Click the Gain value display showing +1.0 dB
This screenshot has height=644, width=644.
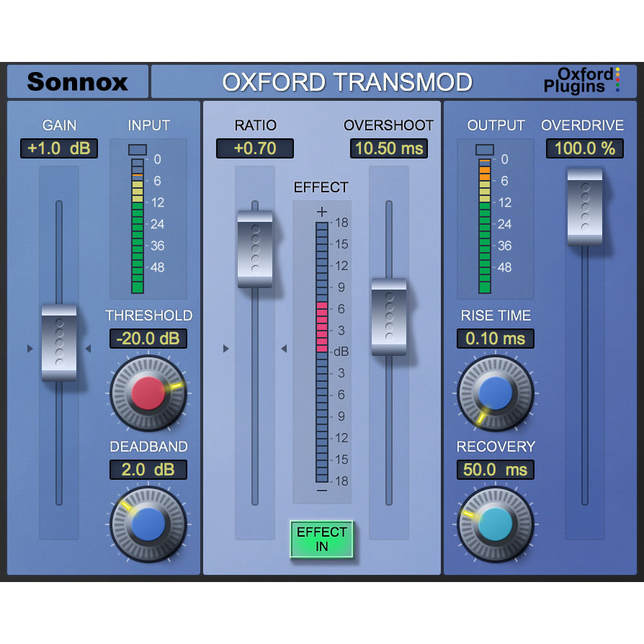pyautogui.click(x=58, y=149)
